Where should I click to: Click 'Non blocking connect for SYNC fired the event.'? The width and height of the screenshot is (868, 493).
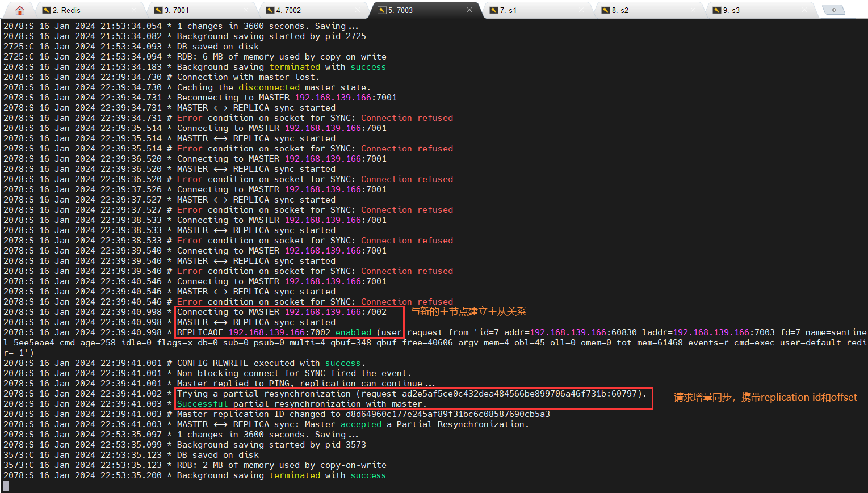(x=294, y=373)
